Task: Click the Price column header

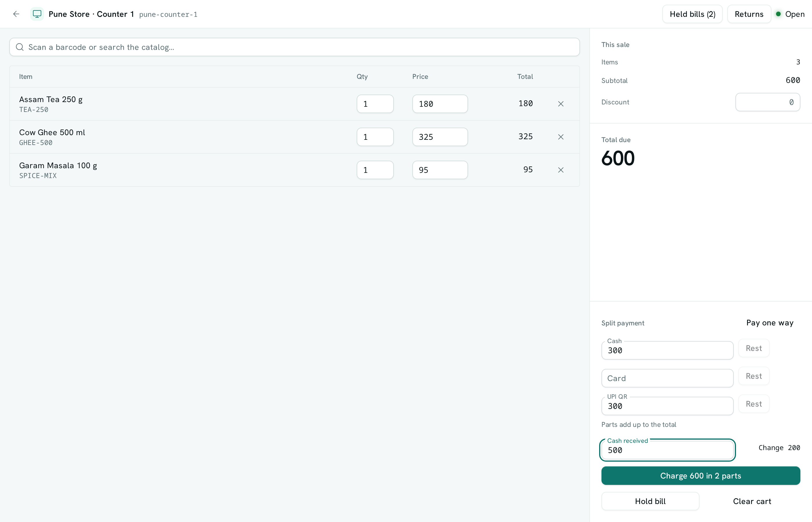Action: click(x=420, y=77)
